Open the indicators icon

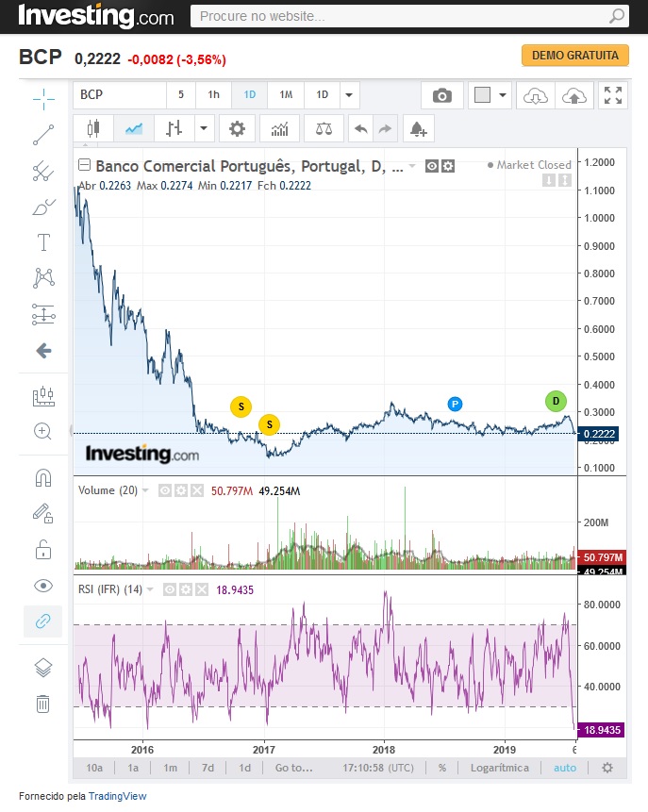pos(280,128)
